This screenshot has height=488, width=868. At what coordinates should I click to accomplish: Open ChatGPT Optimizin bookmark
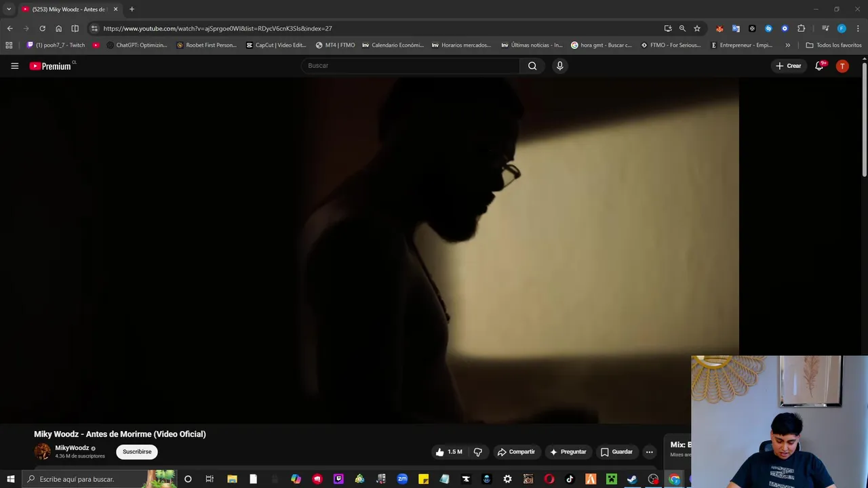click(x=137, y=45)
